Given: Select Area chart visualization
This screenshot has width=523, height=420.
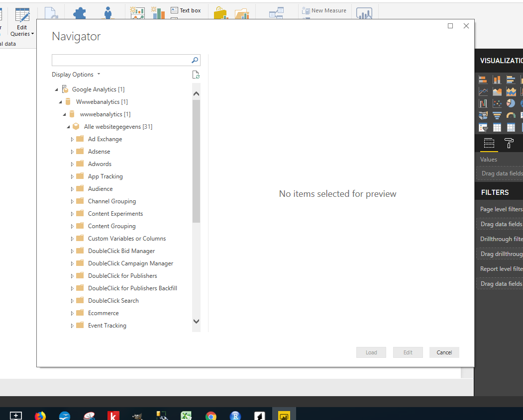Looking at the screenshot, I should (497, 91).
